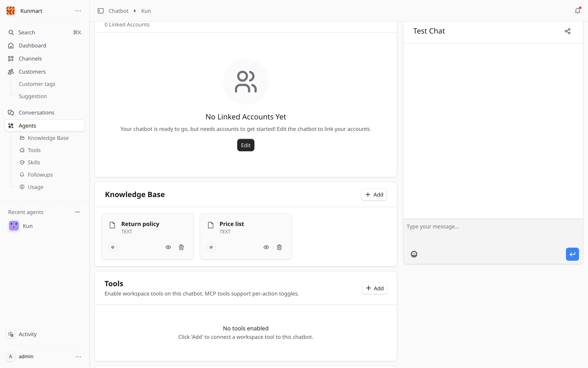The width and height of the screenshot is (588, 368).
Task: Click the Knowledge Base folder icon
Action: tap(22, 138)
